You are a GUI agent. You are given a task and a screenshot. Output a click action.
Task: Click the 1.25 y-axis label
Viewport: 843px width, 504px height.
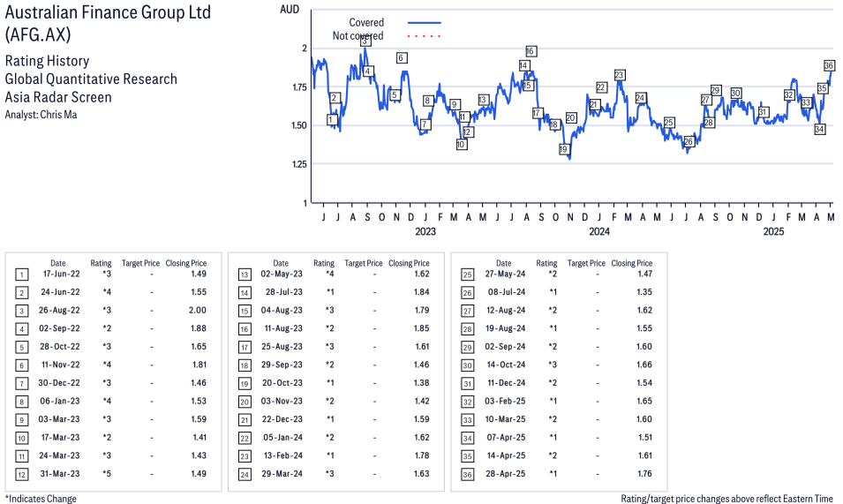click(x=299, y=164)
